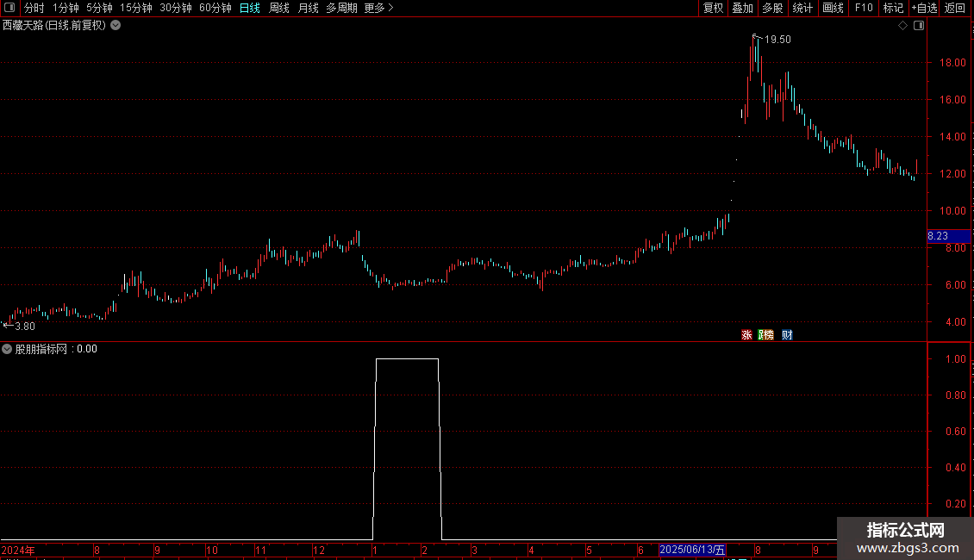The height and width of the screenshot is (560, 974).
Task: Click the 标记 mark button
Action: pyautogui.click(x=893, y=8)
